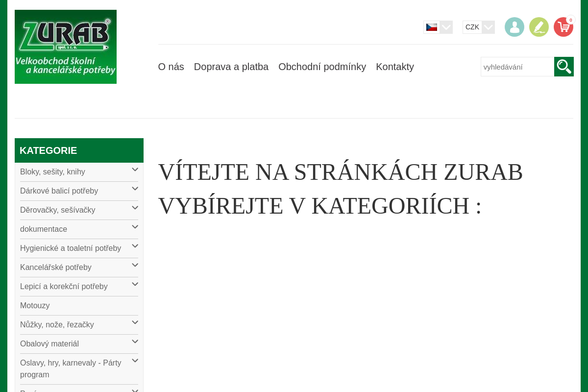Click the magnifying glass search icon
This screenshot has width=588, height=392.
coord(563,66)
